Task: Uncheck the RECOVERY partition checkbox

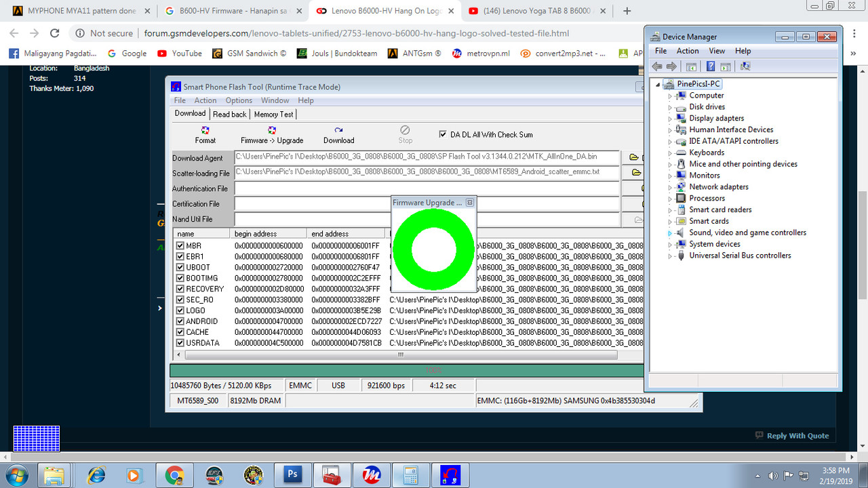Action: 180,289
